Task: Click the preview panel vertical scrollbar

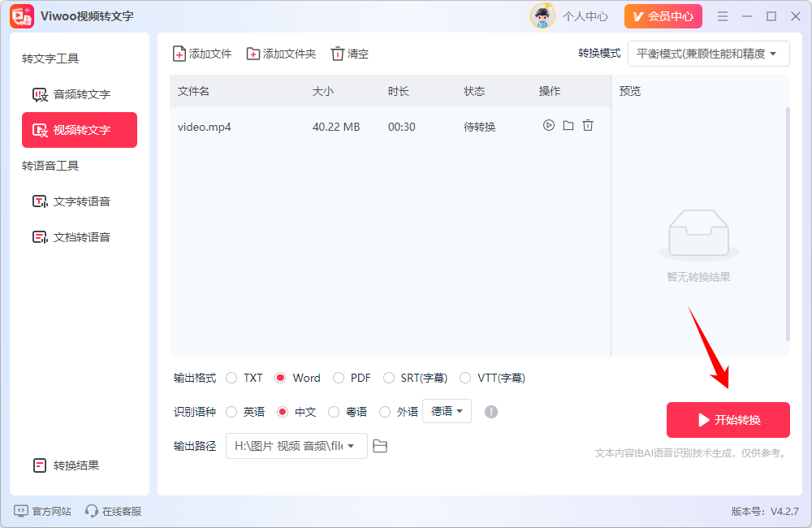Action: (788, 224)
